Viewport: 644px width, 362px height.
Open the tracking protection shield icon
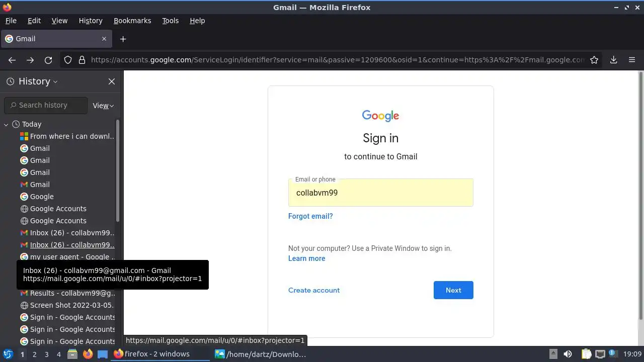pos(68,60)
